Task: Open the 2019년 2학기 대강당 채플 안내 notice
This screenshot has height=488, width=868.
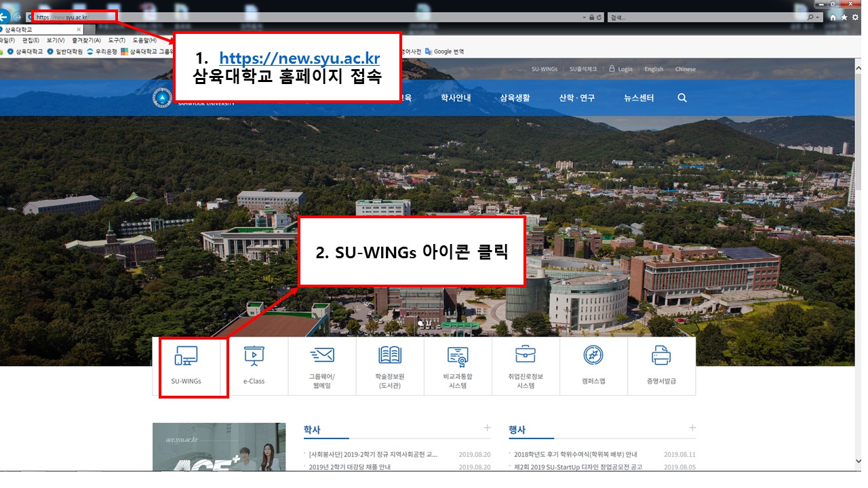Action: (349, 467)
